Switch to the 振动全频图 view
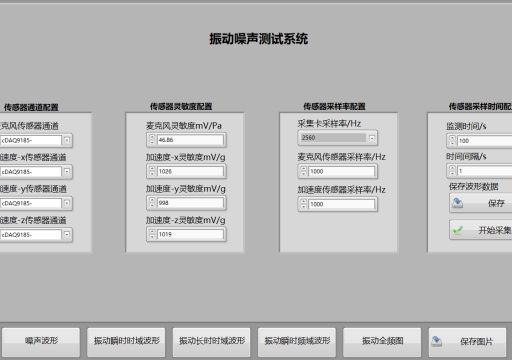 tap(382, 342)
